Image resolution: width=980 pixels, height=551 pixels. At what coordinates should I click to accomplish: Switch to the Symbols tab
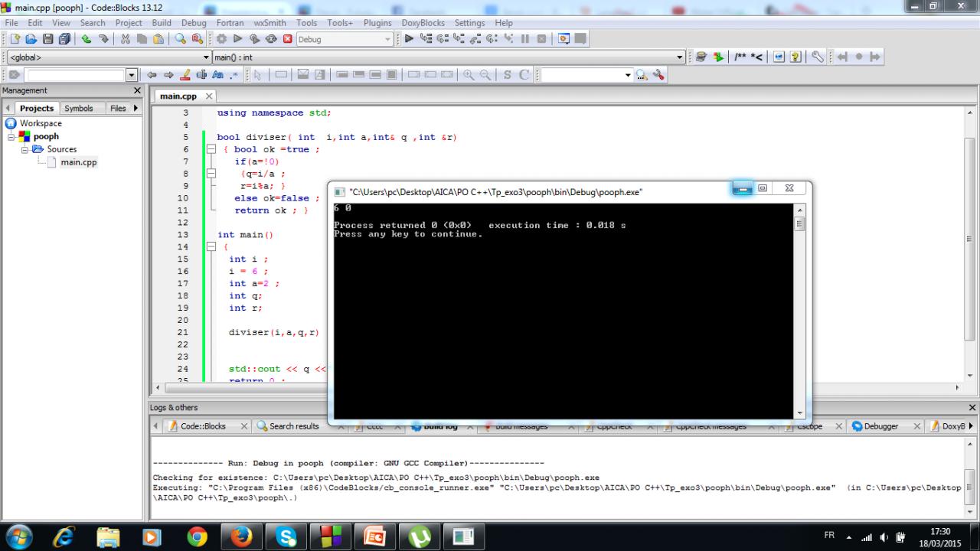coord(78,109)
